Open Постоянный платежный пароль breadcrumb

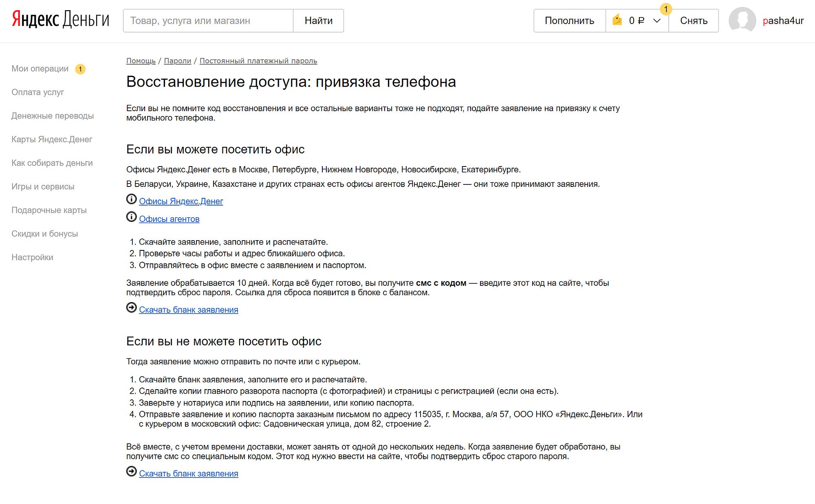tap(258, 61)
